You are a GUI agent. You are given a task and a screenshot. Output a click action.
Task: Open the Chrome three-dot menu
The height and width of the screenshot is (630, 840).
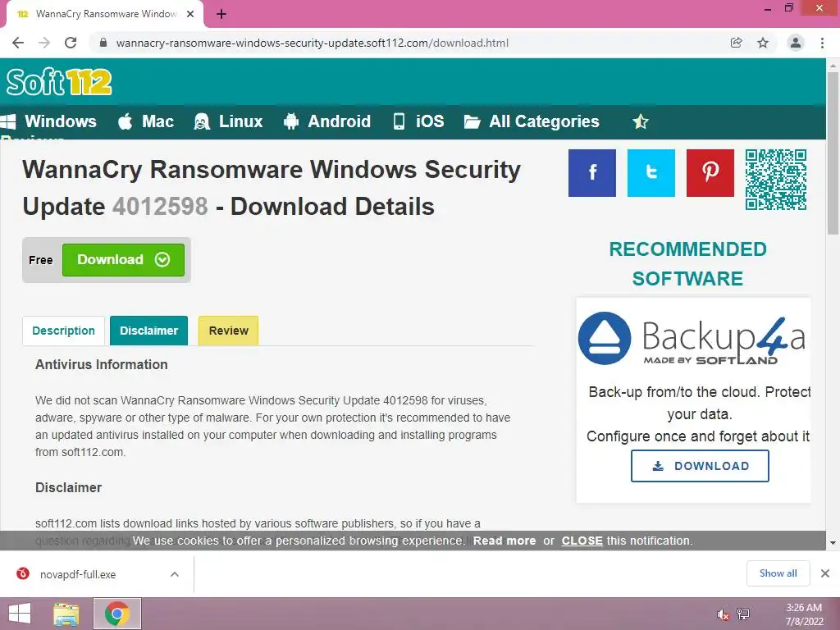coord(822,43)
